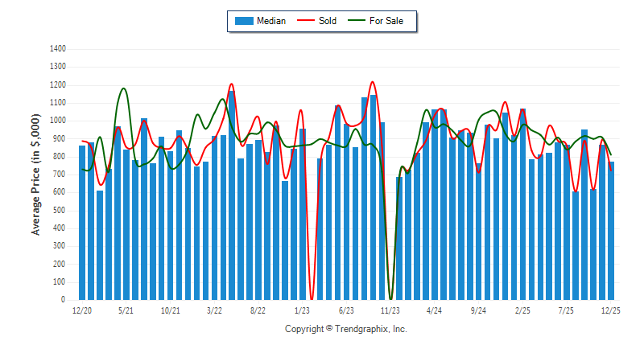Click the first Median bar above 12/20

(x=82, y=225)
